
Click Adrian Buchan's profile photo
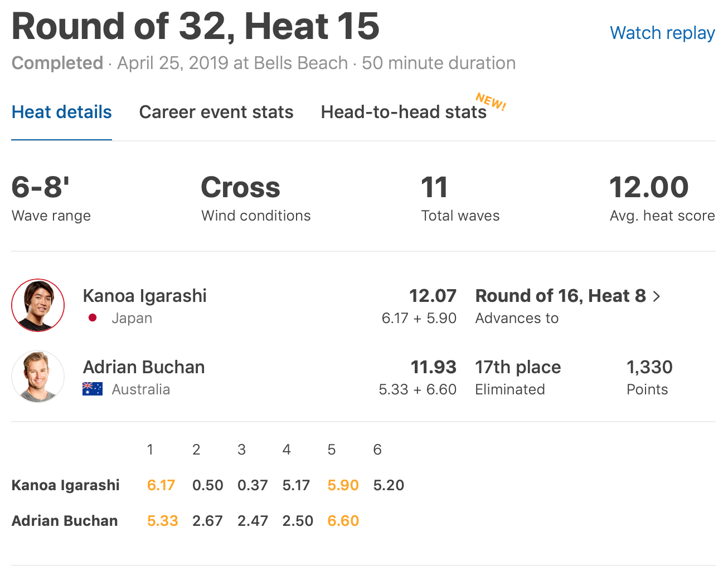tap(38, 377)
